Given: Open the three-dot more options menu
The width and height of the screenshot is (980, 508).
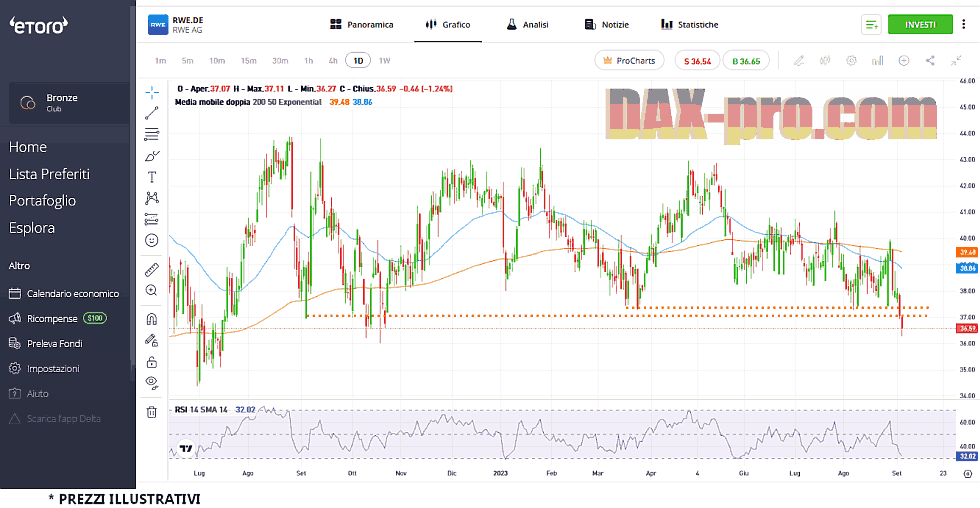Looking at the screenshot, I should [x=964, y=24].
